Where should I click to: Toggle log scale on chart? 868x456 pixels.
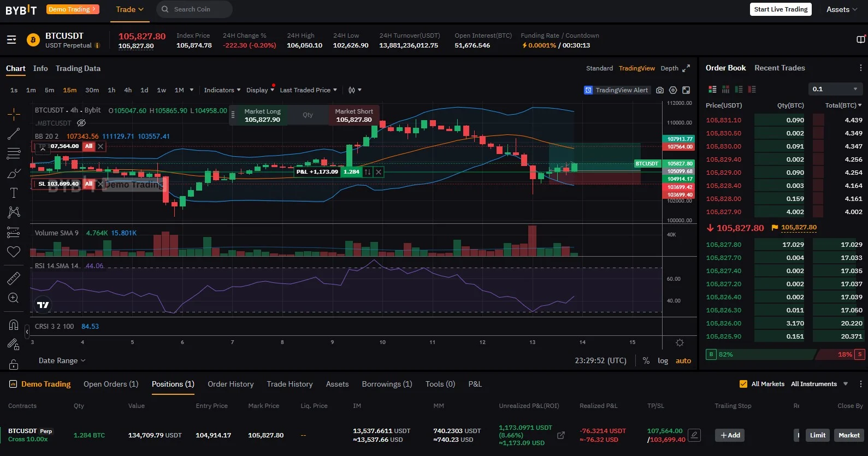coord(663,361)
